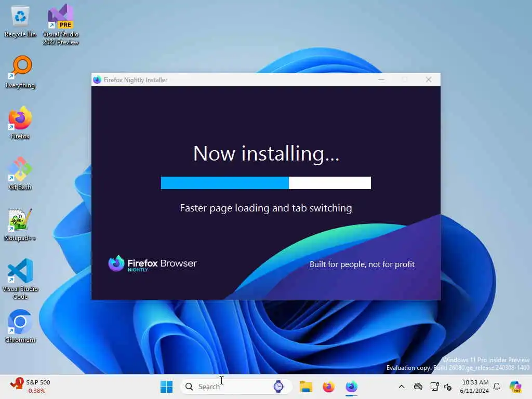The image size is (532, 399).
Task: Open the notifications bell
Action: click(497, 387)
